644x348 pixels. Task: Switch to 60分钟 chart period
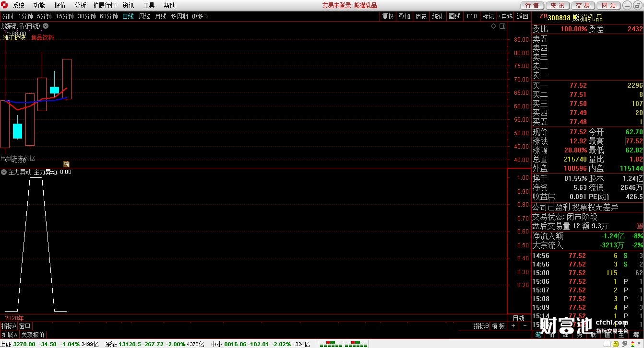(109, 16)
